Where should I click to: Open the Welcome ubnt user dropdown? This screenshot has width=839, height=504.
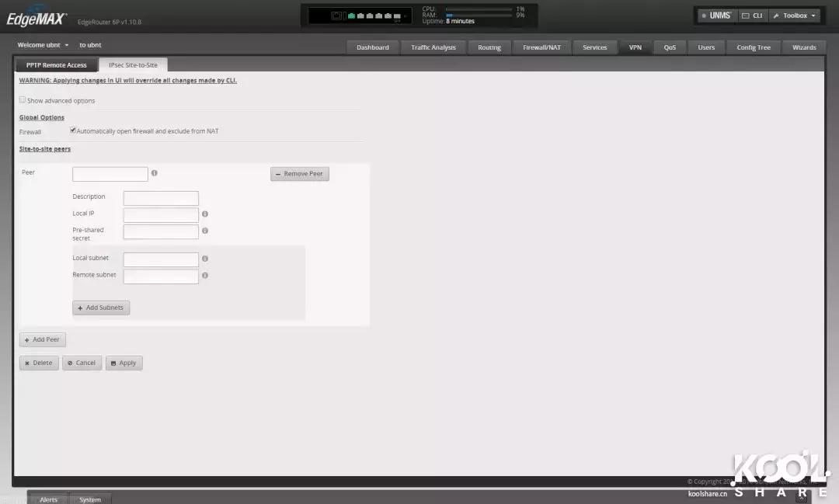pyautogui.click(x=44, y=45)
